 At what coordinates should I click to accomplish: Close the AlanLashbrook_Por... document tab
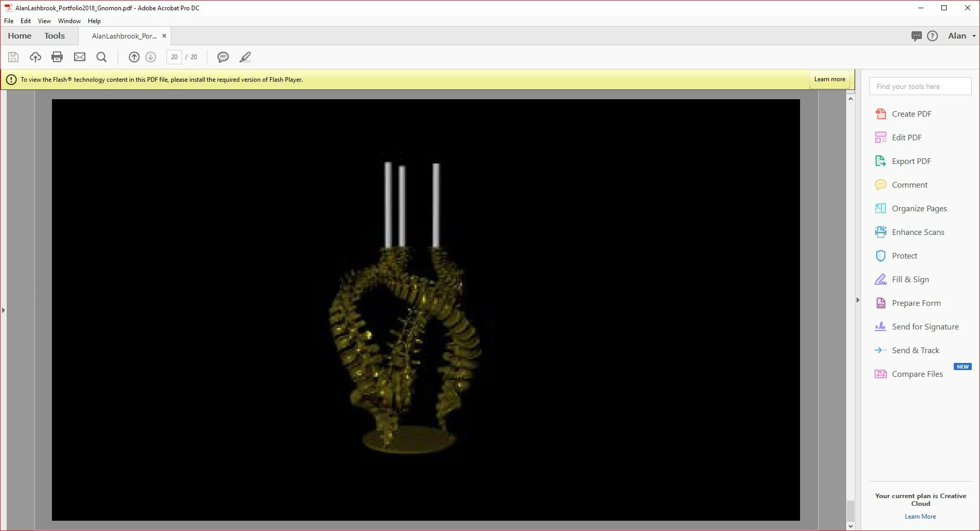coord(164,36)
